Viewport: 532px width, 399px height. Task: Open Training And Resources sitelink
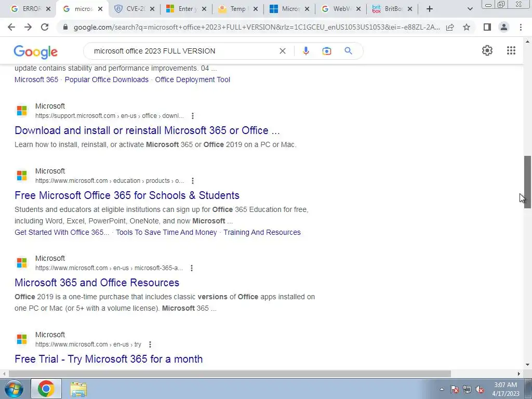click(x=262, y=232)
